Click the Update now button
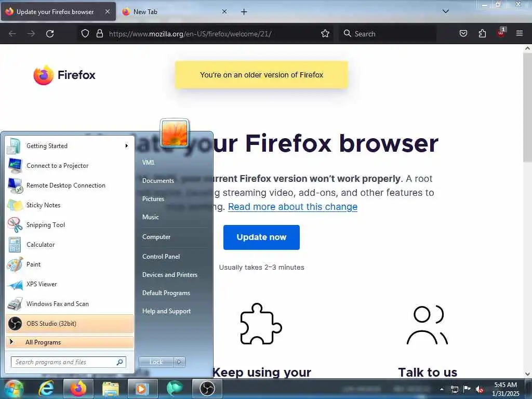The height and width of the screenshot is (399, 532). coord(261,237)
